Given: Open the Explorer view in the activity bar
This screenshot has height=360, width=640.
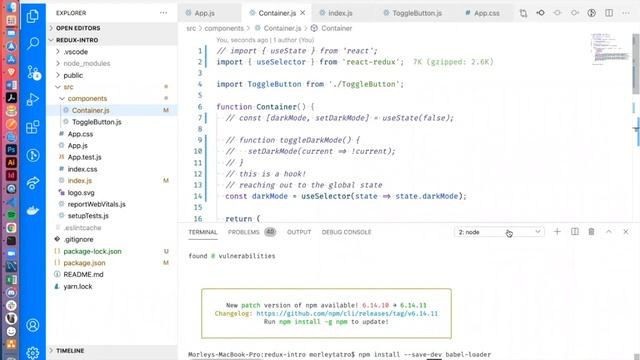Looking at the screenshot, I should click(33, 16).
